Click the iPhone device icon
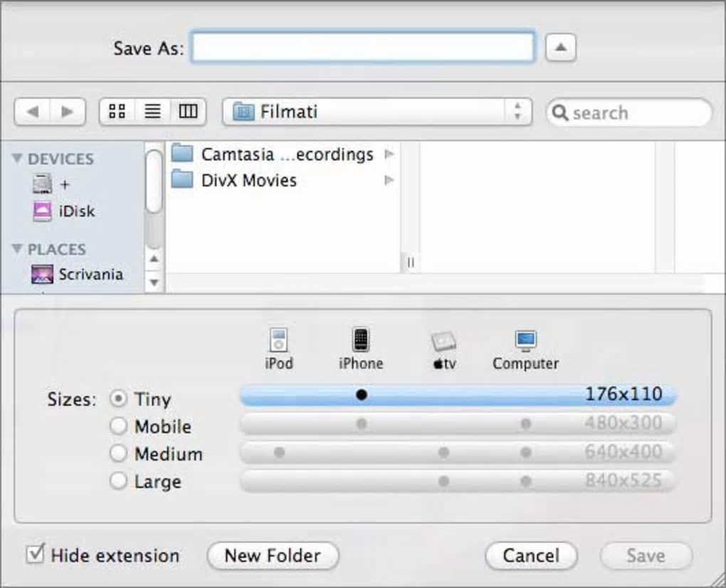 [x=361, y=340]
